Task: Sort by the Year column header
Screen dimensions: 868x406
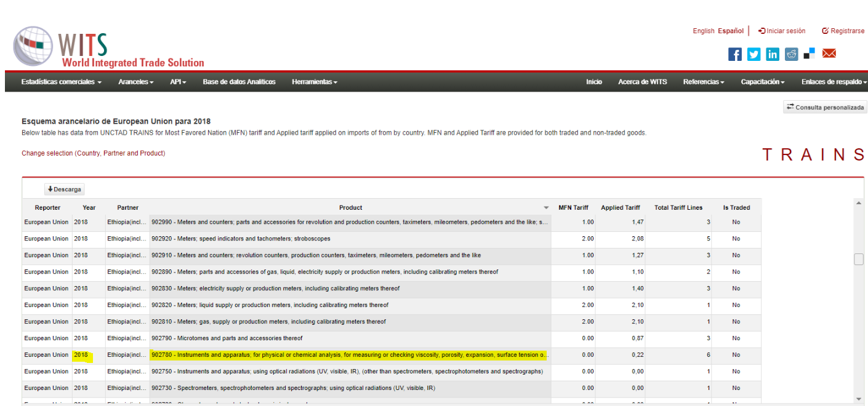Action: tap(89, 207)
